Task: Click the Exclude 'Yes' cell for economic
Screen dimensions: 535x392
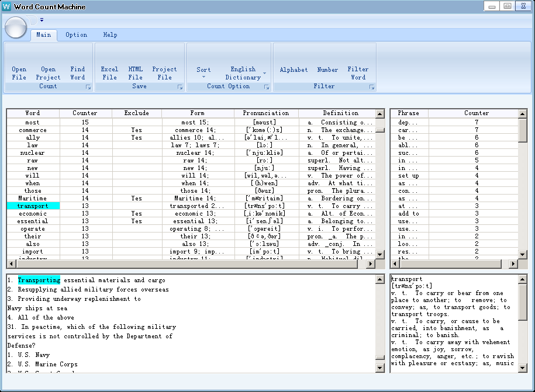Action: 136,213
